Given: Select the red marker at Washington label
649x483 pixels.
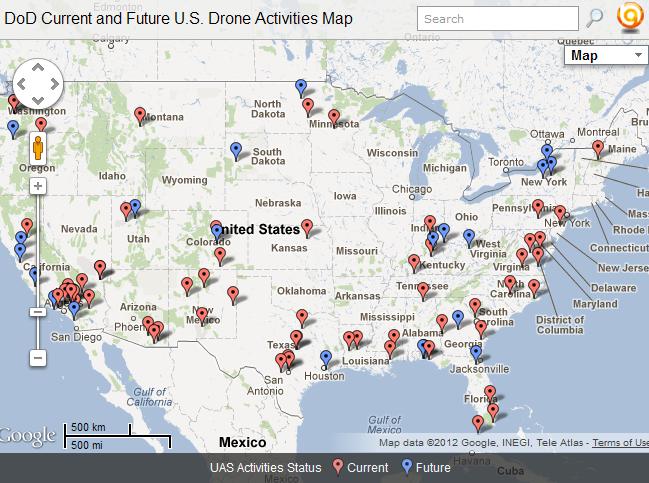Looking at the screenshot, I should [14, 103].
